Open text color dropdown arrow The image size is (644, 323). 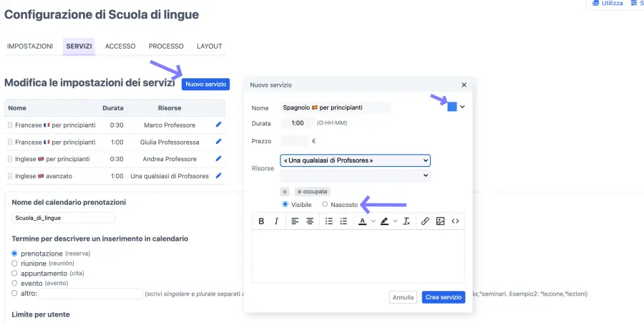pos(374,221)
